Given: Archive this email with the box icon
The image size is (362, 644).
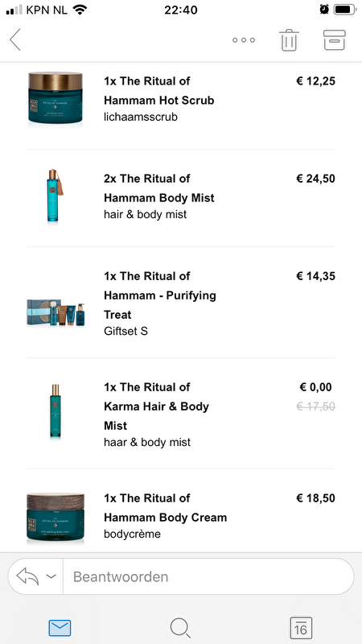Looking at the screenshot, I should click(334, 40).
